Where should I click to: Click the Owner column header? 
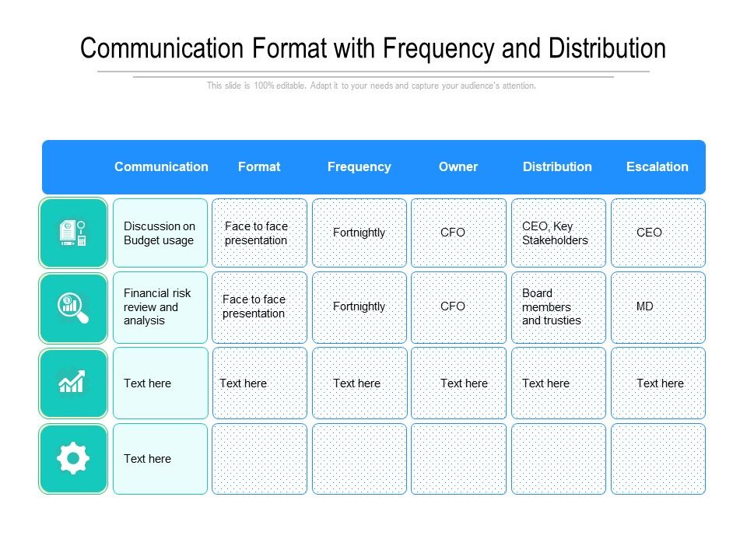click(x=458, y=166)
